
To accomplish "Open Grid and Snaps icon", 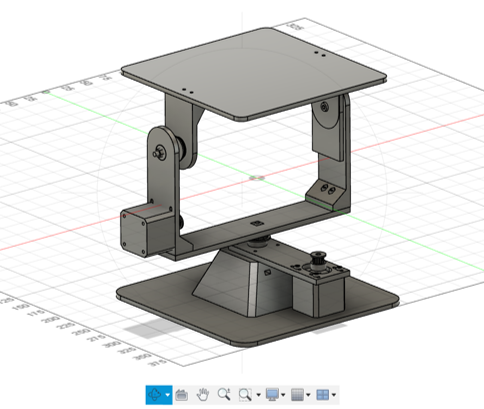I will [x=297, y=395].
